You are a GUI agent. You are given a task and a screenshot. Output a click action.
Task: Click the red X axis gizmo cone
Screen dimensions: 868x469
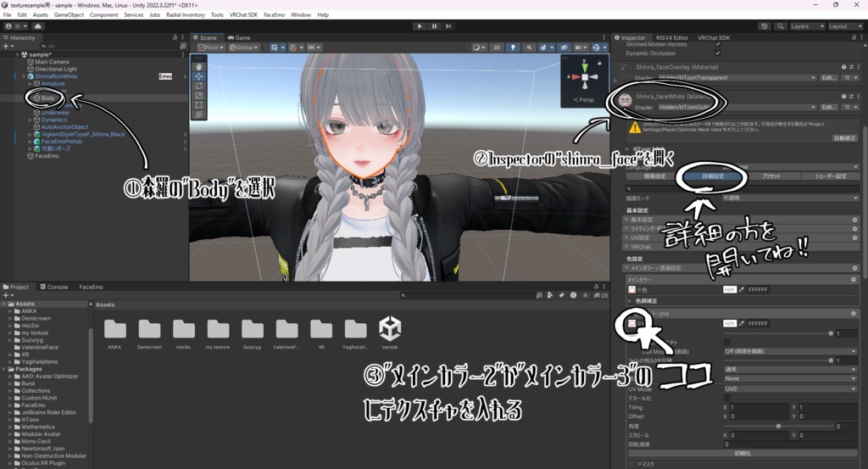click(x=576, y=77)
